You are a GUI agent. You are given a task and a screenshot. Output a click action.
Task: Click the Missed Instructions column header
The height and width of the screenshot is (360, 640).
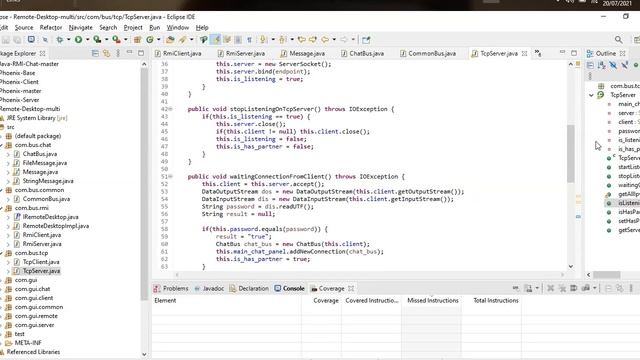click(x=433, y=300)
